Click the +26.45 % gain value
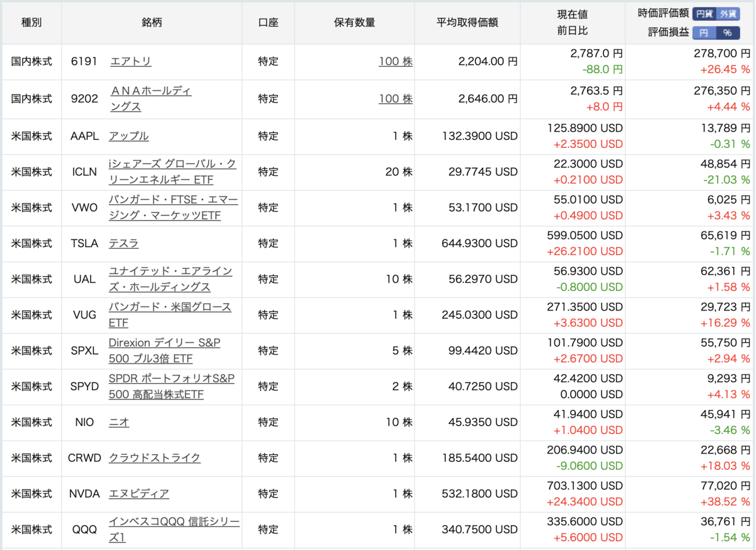 pyautogui.click(x=725, y=69)
